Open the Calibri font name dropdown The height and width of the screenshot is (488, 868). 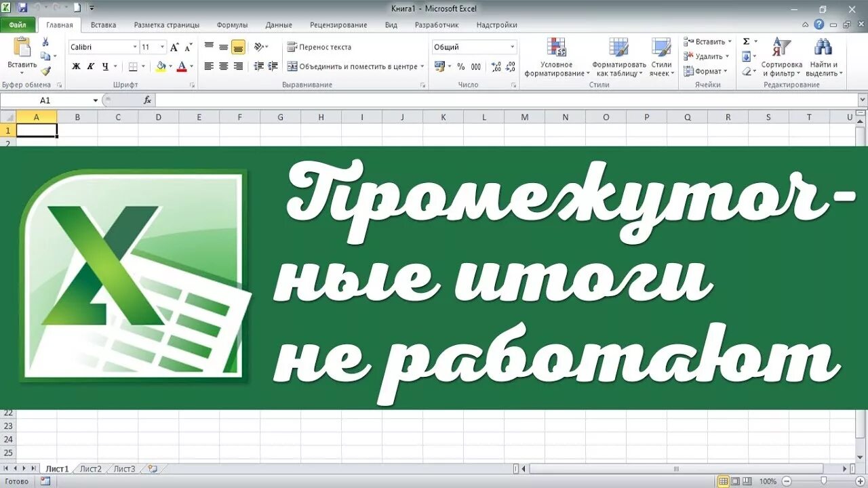point(134,47)
